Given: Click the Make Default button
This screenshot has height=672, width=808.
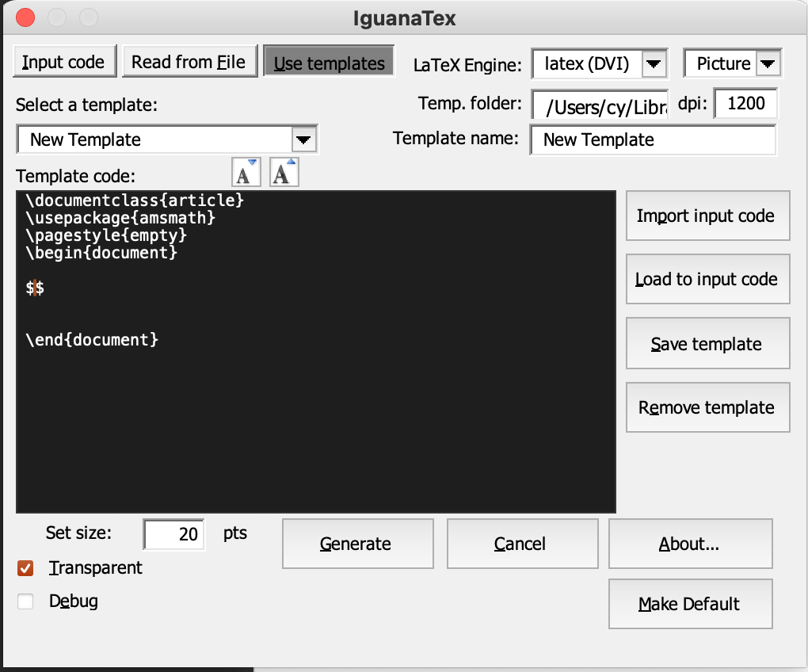Looking at the screenshot, I should (689, 604).
